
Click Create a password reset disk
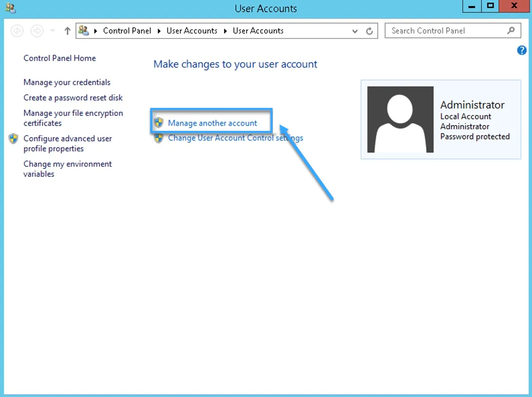tap(73, 98)
